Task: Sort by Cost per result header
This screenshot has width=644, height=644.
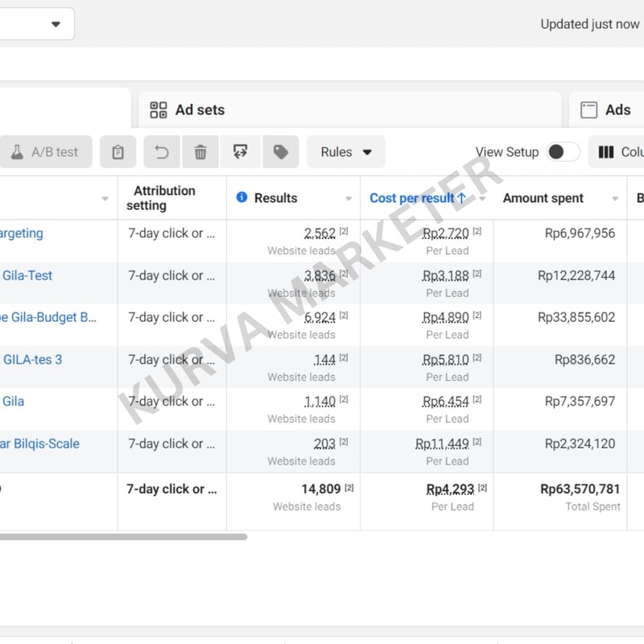Action: (x=418, y=198)
